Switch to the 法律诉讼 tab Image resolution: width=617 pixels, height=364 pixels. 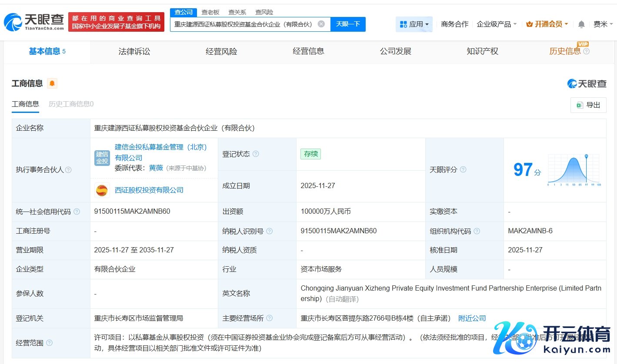134,51
